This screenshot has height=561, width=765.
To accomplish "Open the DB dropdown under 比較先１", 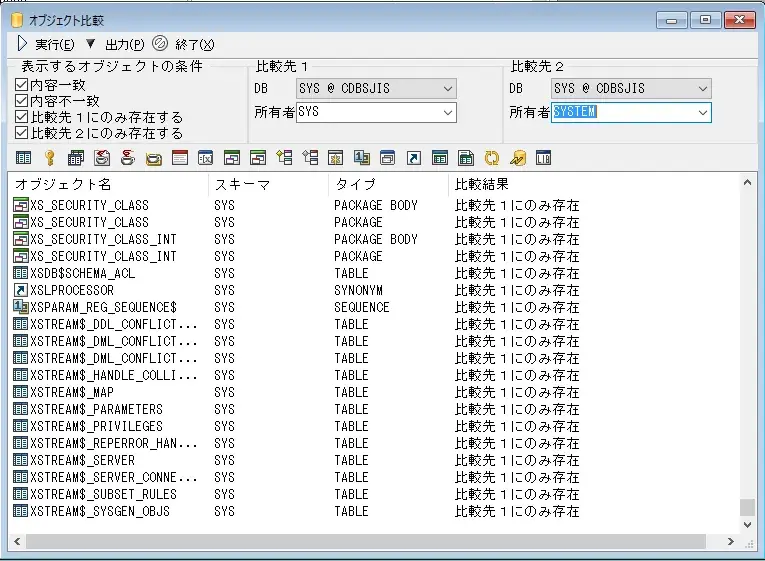I will [447, 89].
